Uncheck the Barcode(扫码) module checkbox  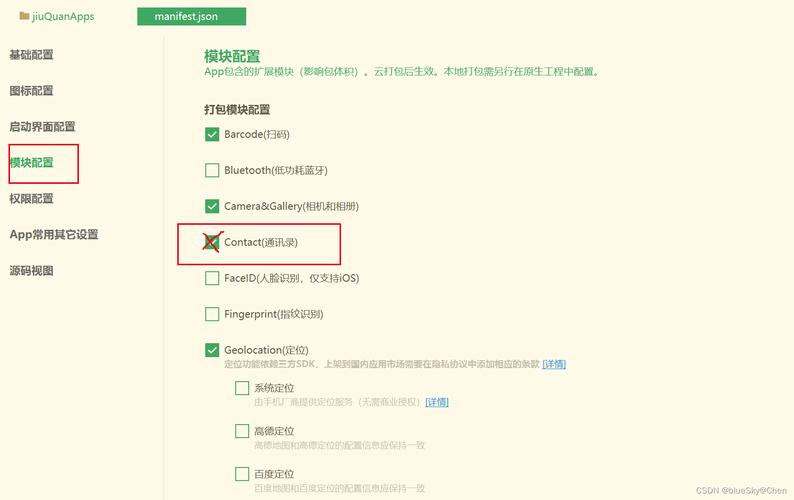pos(212,134)
